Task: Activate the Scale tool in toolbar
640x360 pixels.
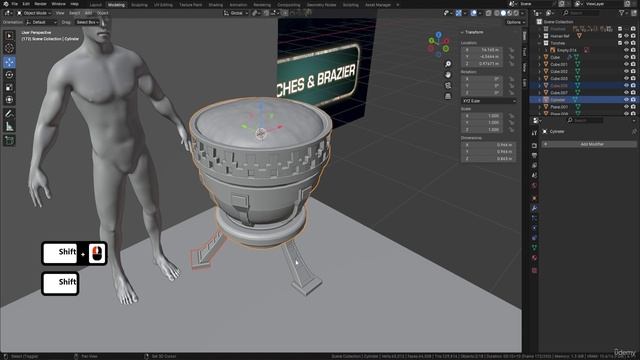Action: tap(9, 87)
